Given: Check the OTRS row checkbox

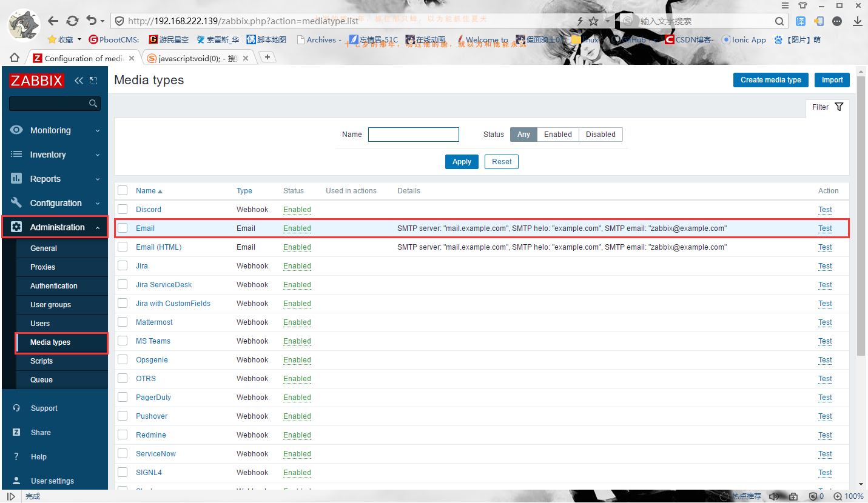Looking at the screenshot, I should pyautogui.click(x=123, y=378).
